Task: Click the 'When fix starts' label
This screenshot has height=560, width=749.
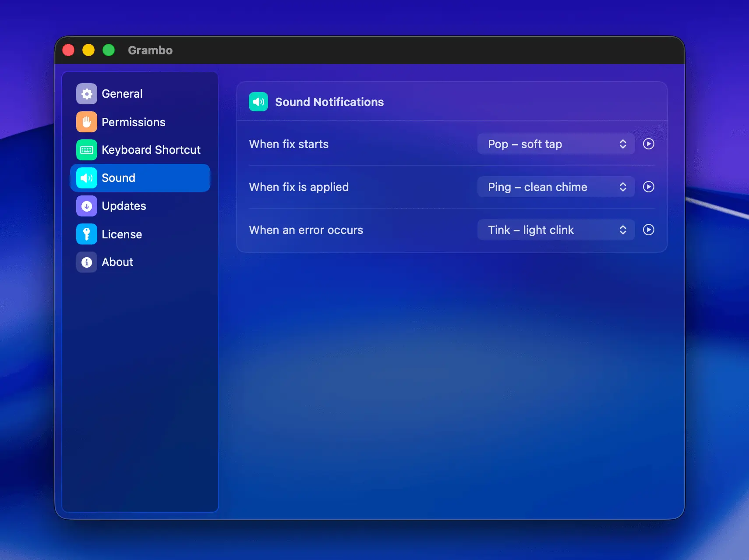Action: [289, 144]
